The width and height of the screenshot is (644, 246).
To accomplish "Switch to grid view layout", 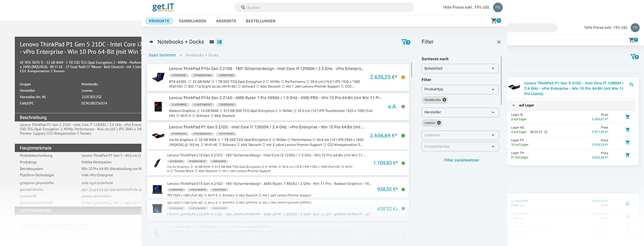I will click(212, 42).
